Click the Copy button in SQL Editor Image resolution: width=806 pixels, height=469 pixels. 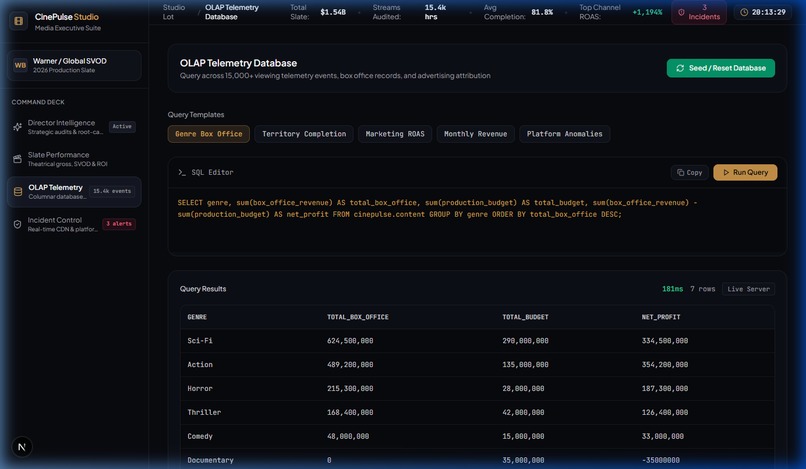tap(689, 172)
